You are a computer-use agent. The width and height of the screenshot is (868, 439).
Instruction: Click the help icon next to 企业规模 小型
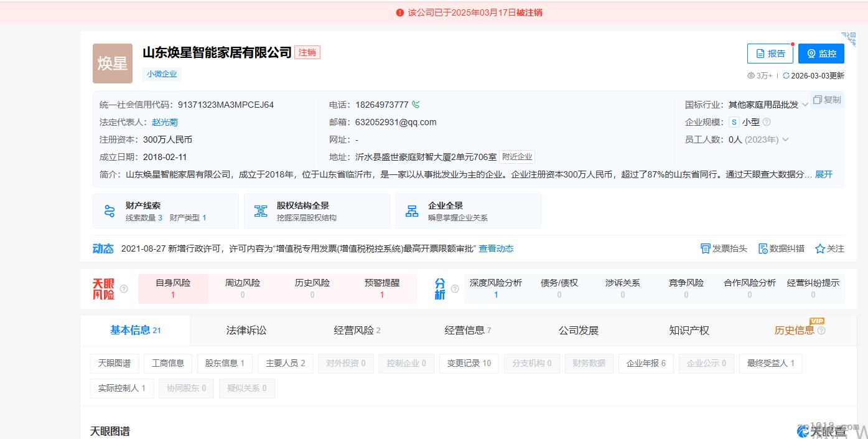point(767,122)
